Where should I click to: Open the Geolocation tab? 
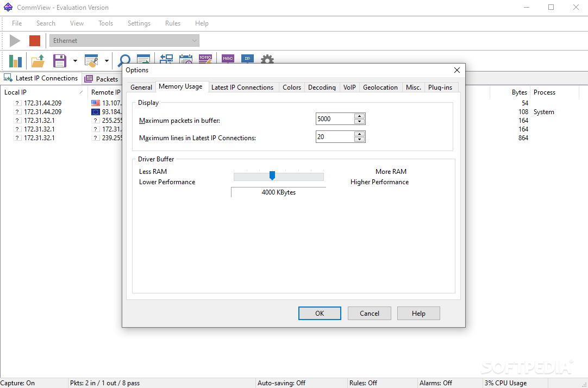pyautogui.click(x=380, y=87)
